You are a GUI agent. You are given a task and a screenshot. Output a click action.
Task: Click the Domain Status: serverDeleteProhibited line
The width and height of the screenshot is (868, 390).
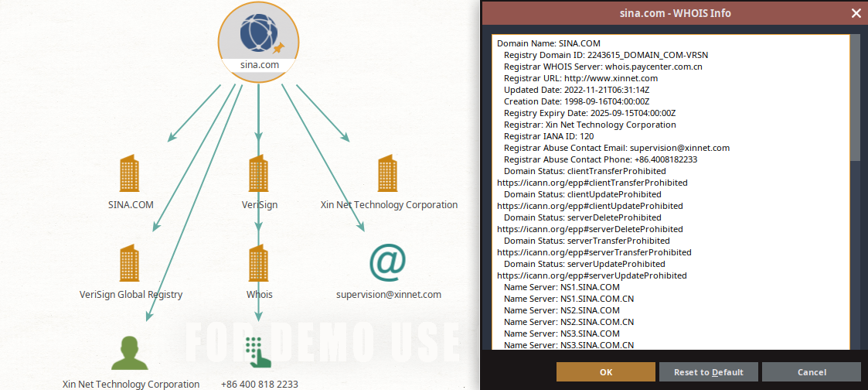[582, 217]
